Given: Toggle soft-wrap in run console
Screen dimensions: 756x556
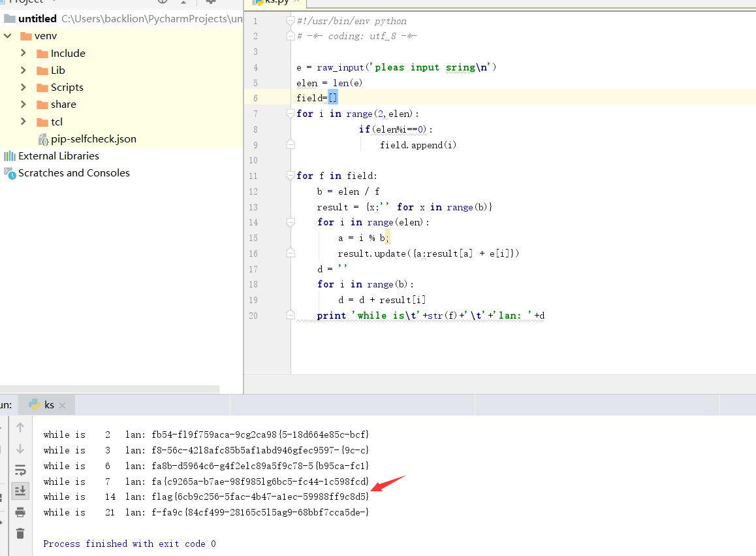Looking at the screenshot, I should pyautogui.click(x=20, y=470).
